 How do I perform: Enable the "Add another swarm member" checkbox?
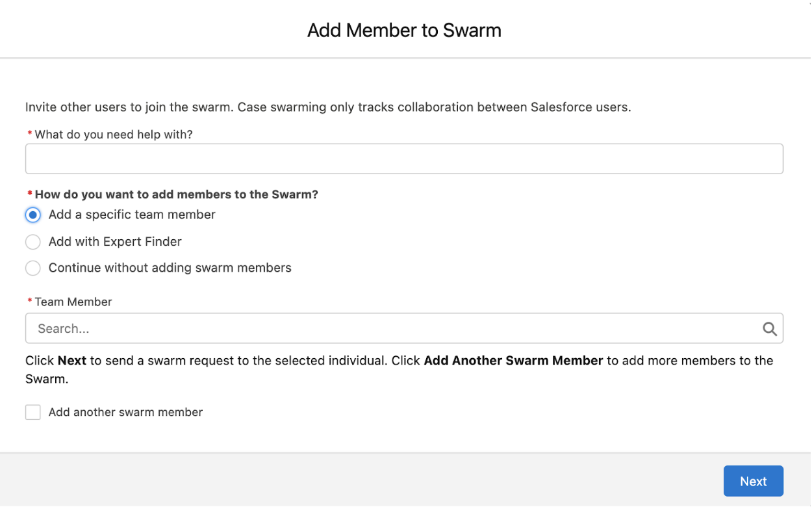click(x=33, y=412)
